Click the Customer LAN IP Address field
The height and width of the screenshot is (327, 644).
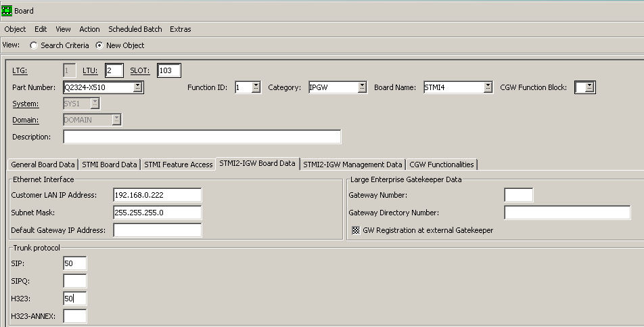click(x=158, y=195)
